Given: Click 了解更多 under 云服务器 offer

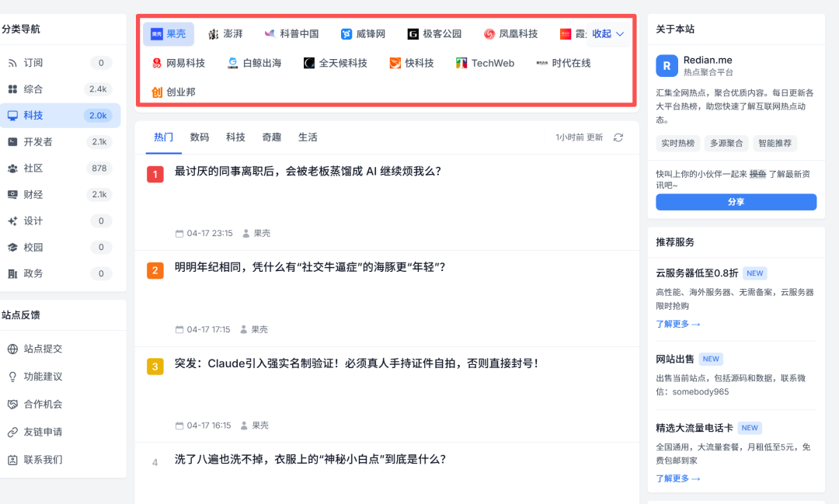Looking at the screenshot, I should tap(677, 325).
